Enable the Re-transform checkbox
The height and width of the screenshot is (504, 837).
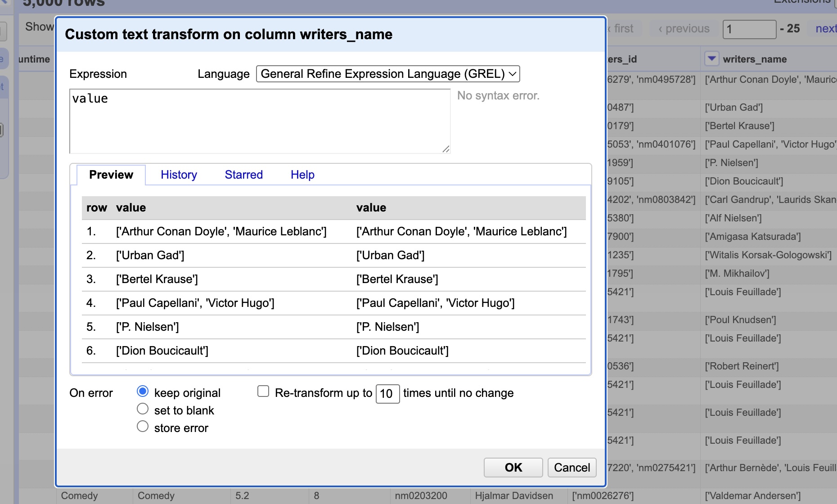pyautogui.click(x=263, y=391)
